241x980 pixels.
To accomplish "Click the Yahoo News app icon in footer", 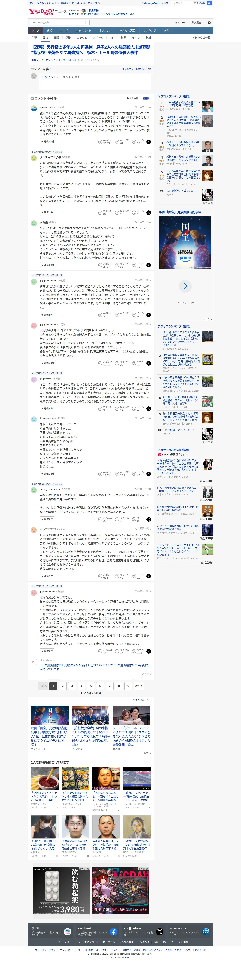I will (x=67, y=932).
